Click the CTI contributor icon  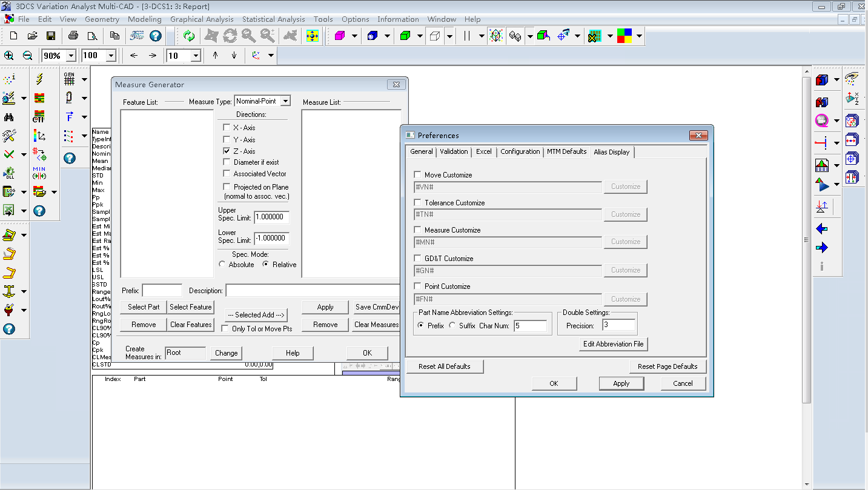(x=39, y=116)
